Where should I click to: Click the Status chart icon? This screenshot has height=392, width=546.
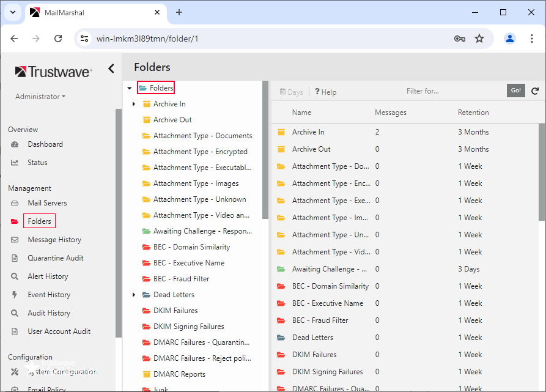[15, 163]
